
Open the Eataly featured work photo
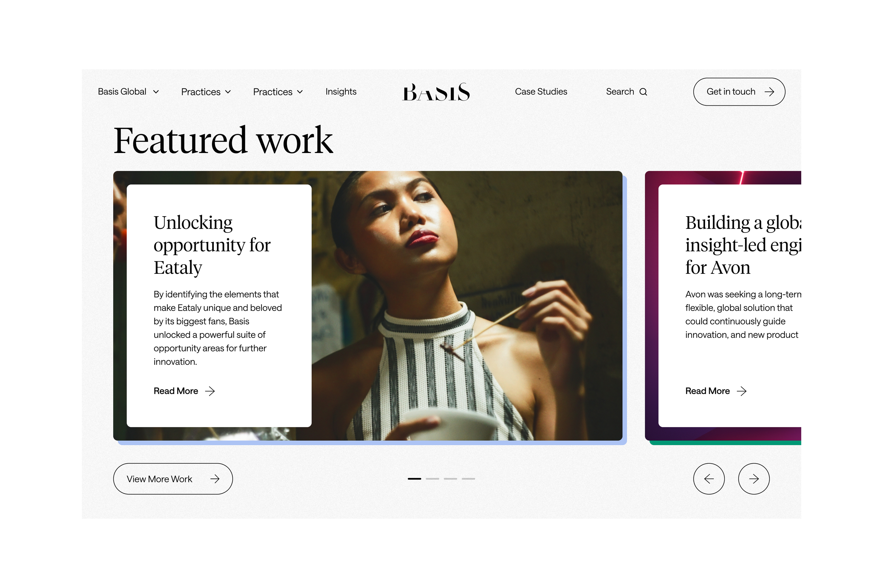pos(465,306)
